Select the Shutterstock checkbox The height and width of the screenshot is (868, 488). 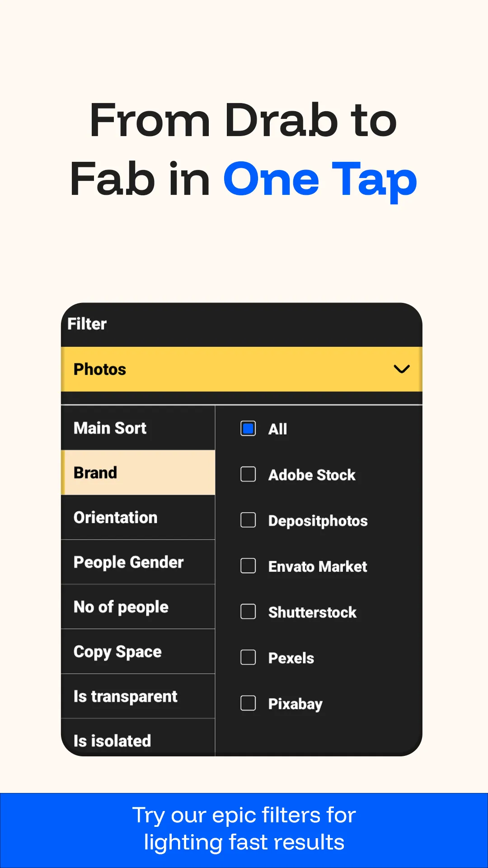(248, 612)
